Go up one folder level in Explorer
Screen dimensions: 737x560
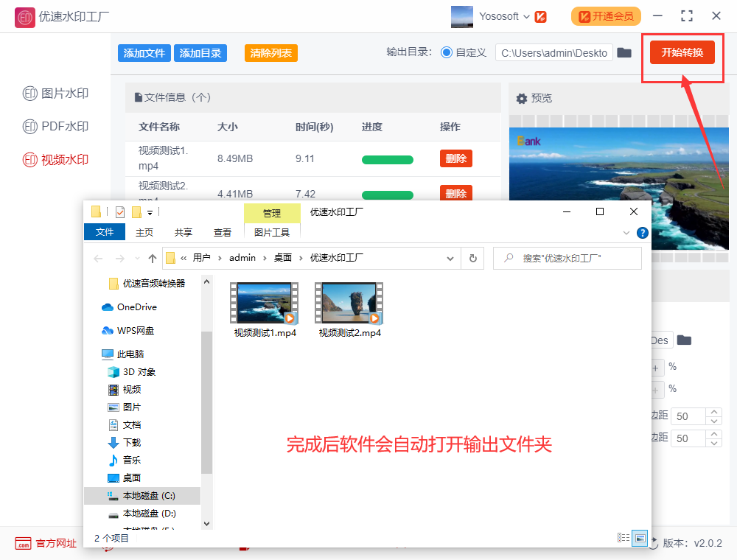coord(153,258)
